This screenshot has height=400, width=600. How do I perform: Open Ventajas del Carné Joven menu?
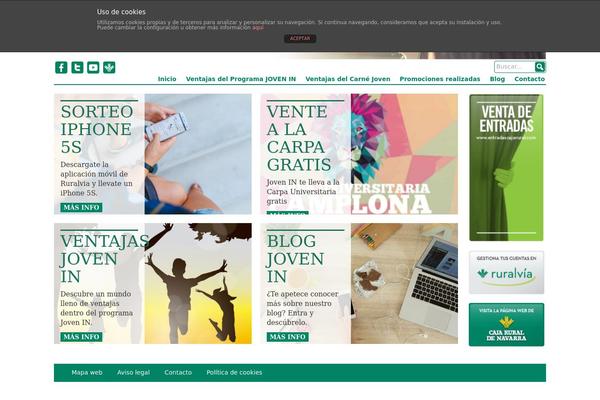347,79
